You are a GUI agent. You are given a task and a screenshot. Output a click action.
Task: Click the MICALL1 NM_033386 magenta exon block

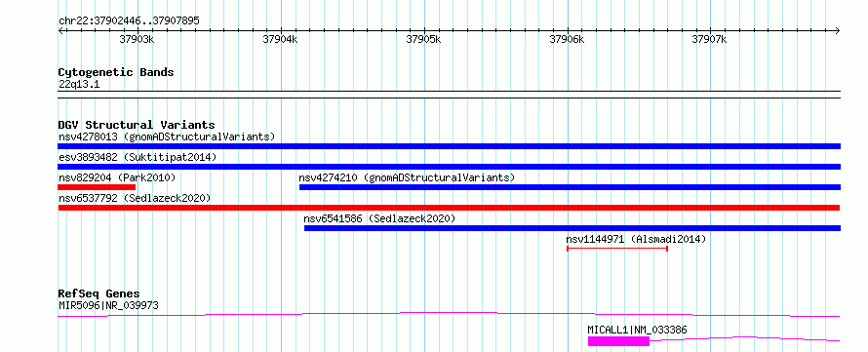click(618, 341)
